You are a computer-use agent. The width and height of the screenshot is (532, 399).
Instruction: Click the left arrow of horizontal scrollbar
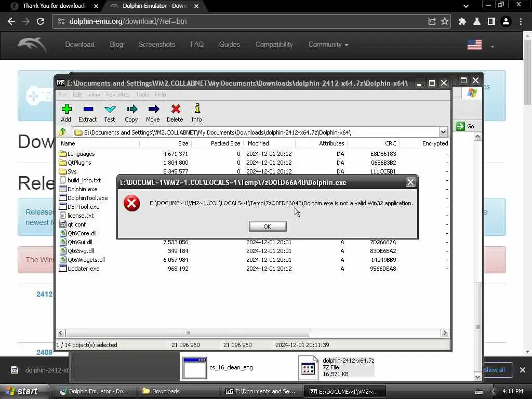pos(61,333)
